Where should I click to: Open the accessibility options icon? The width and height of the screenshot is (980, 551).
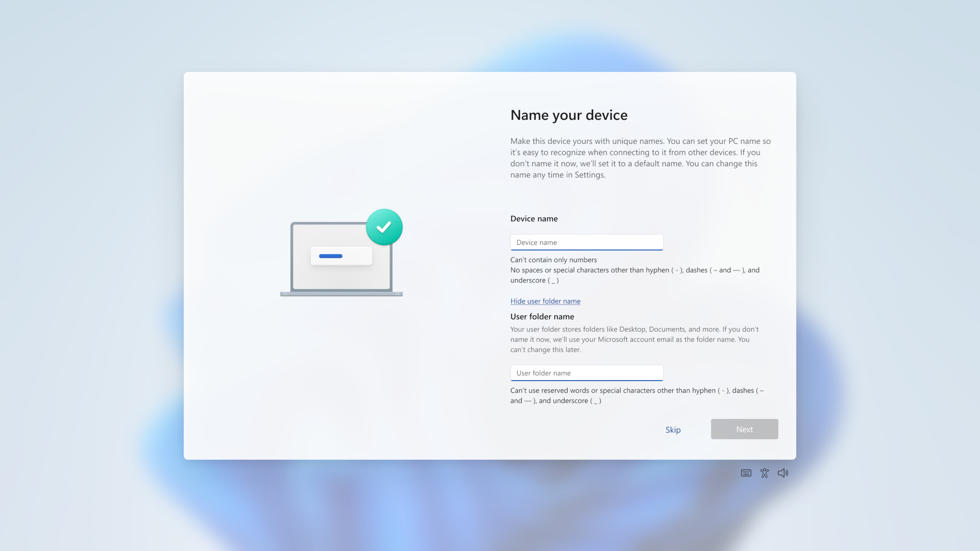764,473
